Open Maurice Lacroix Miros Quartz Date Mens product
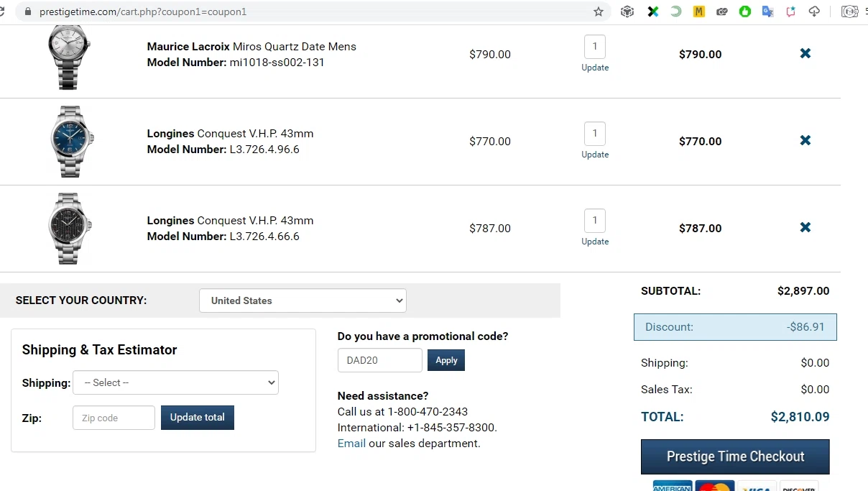Image resolution: width=868 pixels, height=491 pixels. pos(251,47)
